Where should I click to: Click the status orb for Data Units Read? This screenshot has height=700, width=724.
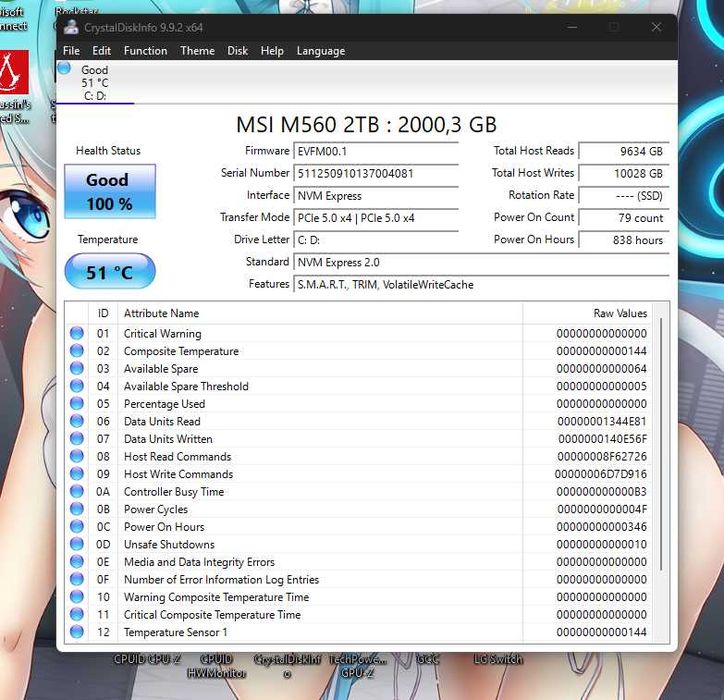pyautogui.click(x=77, y=421)
